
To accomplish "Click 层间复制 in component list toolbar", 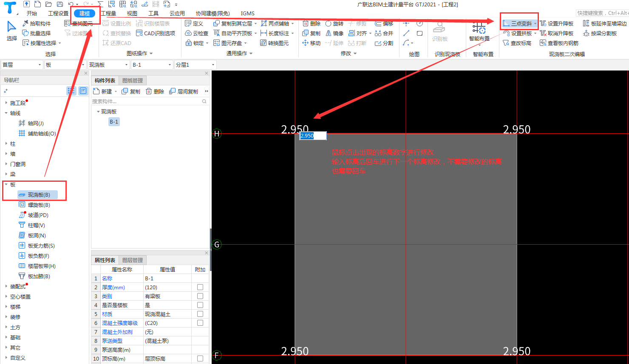I will pos(184,91).
